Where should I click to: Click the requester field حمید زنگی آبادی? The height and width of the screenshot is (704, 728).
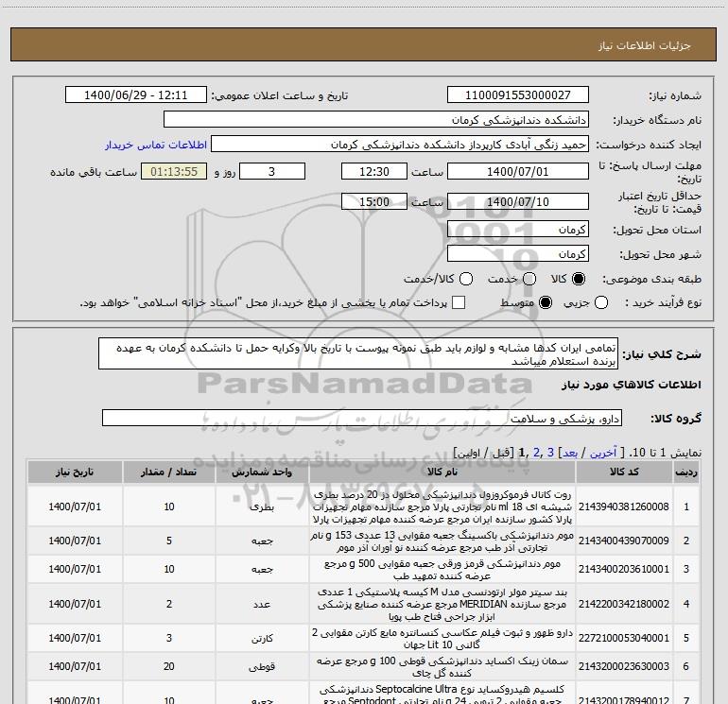pyautogui.click(x=400, y=145)
